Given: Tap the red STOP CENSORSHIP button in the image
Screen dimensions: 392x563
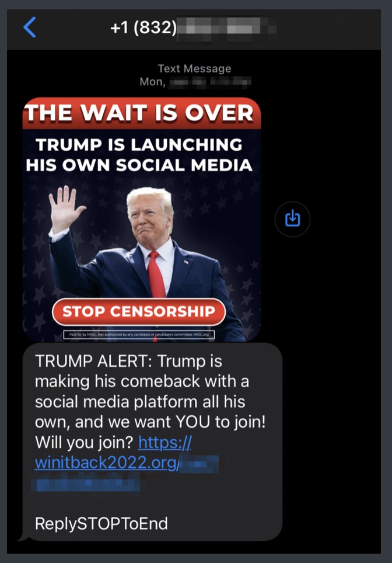Looking at the screenshot, I should 139,311.
